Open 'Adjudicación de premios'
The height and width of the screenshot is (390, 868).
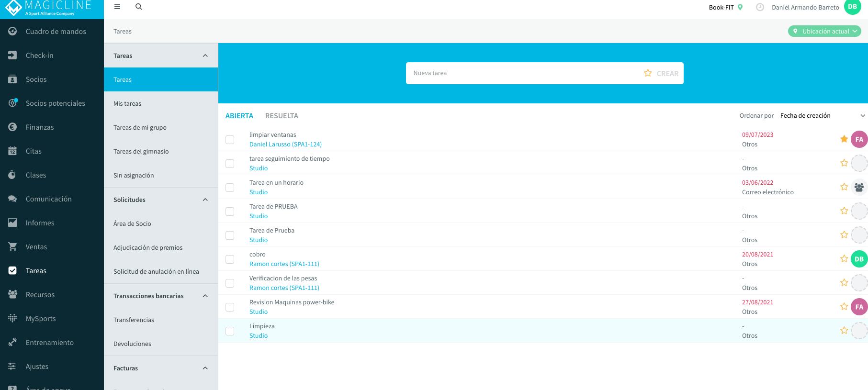point(161,247)
